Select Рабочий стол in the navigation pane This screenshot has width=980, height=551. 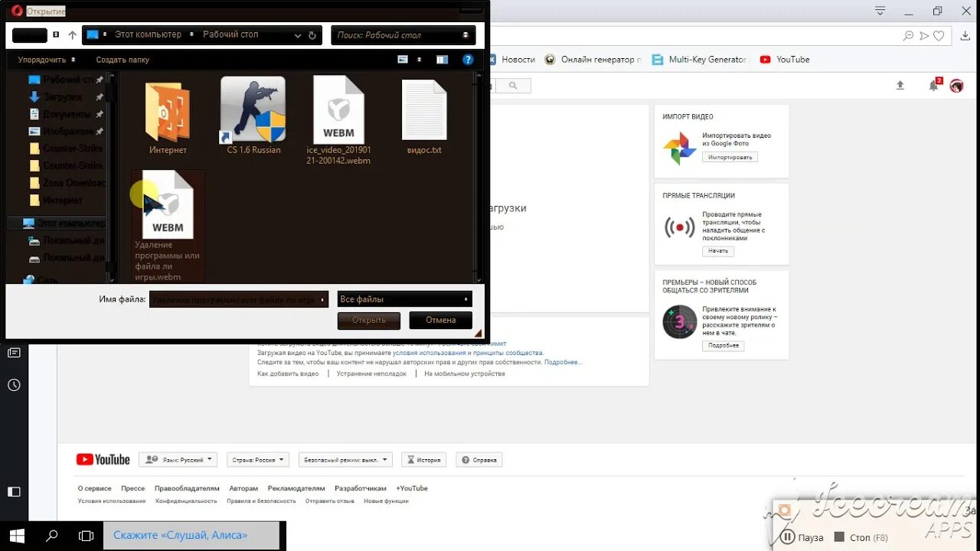[66, 80]
